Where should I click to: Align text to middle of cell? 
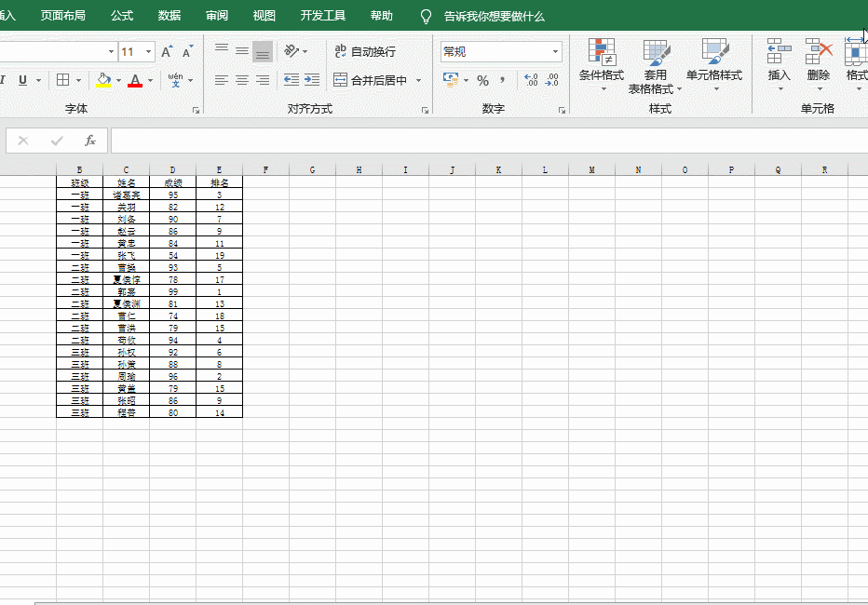242,51
